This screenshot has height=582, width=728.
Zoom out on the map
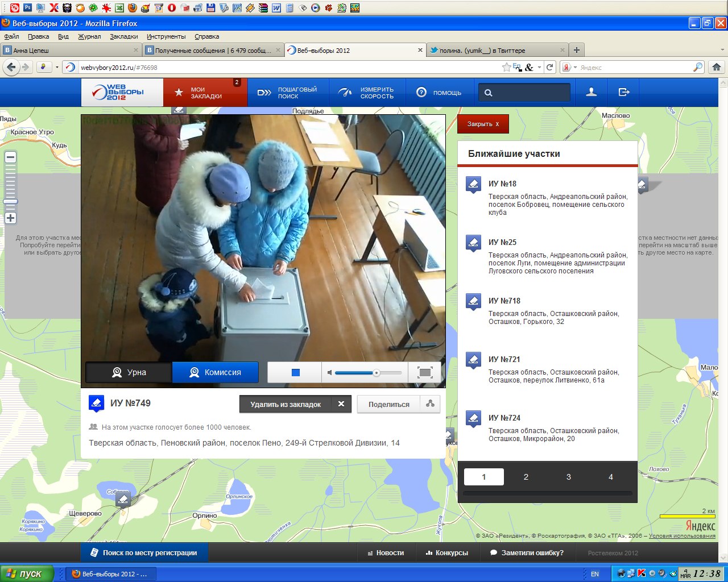click(10, 157)
